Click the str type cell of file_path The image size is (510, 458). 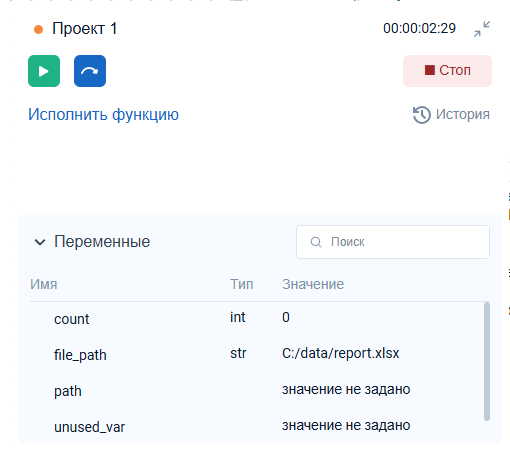(x=238, y=353)
